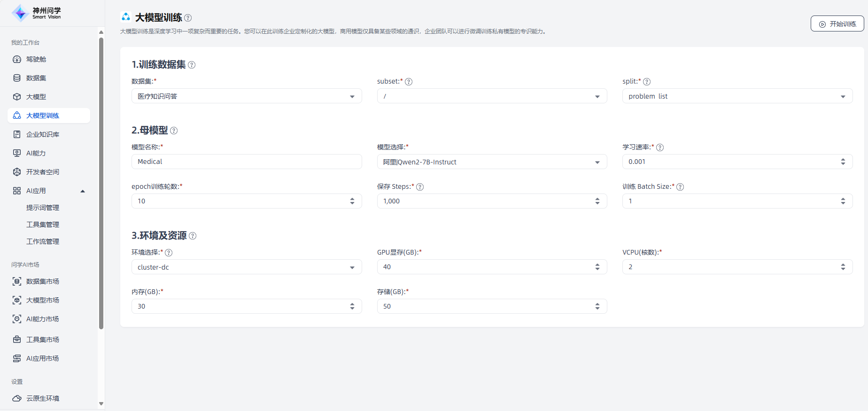Click 保存 Steps stepper arrows
868x411 pixels.
pos(597,201)
